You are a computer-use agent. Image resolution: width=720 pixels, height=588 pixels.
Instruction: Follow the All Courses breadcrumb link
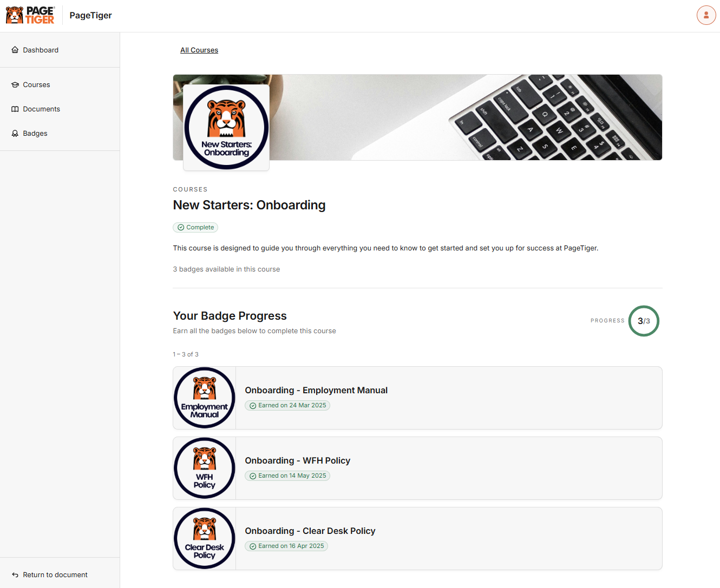point(199,50)
